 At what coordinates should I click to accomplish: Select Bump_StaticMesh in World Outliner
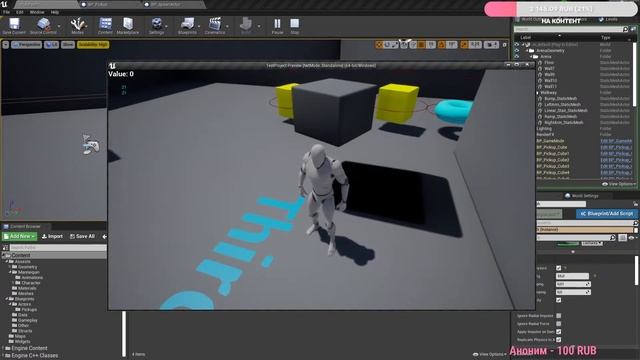[x=560, y=98]
